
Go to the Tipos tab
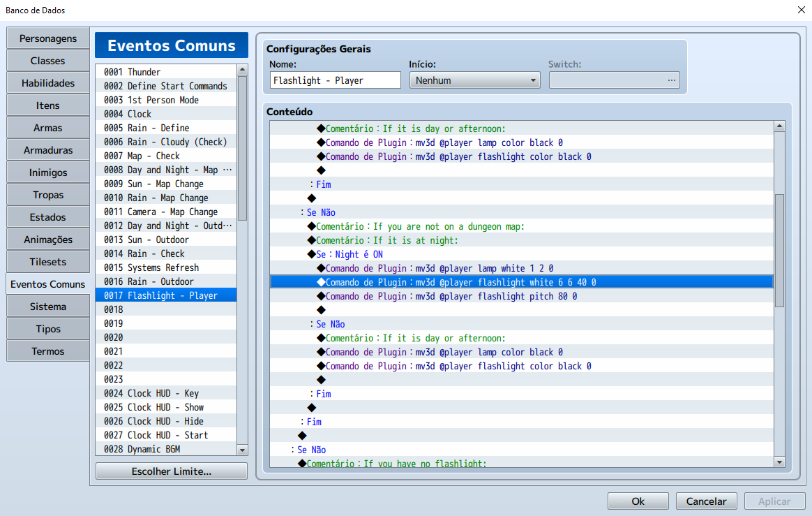[x=47, y=328]
